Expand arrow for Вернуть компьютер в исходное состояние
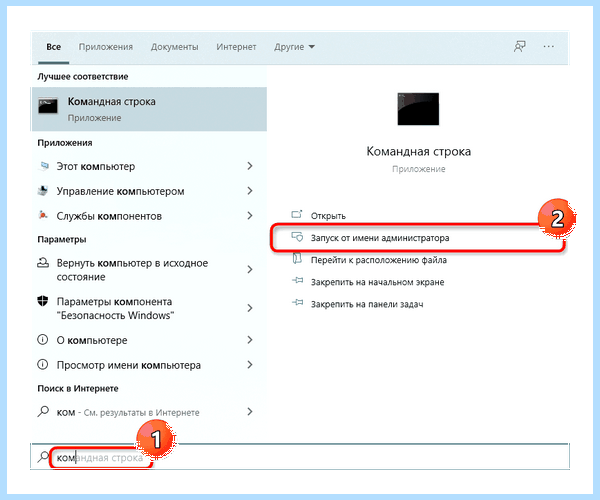 [250, 270]
